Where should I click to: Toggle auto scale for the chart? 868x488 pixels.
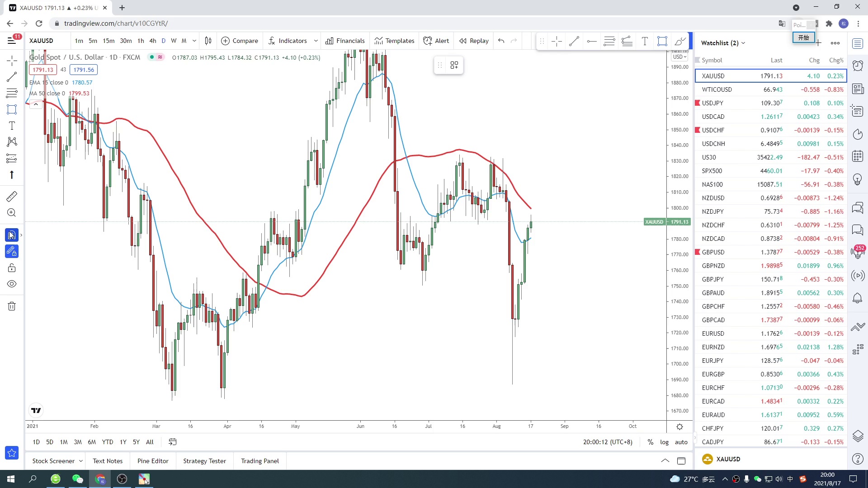point(681,442)
